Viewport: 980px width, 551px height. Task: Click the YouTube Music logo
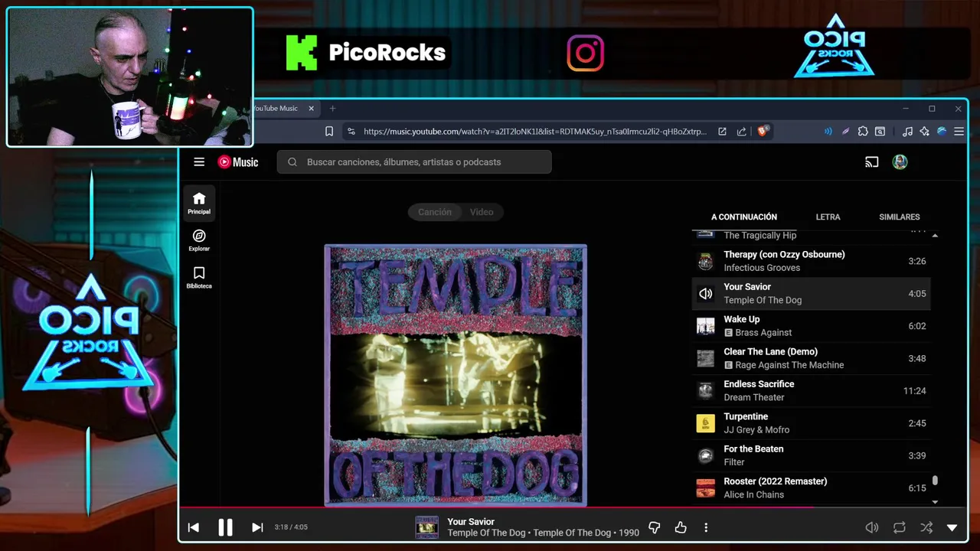[x=238, y=162]
